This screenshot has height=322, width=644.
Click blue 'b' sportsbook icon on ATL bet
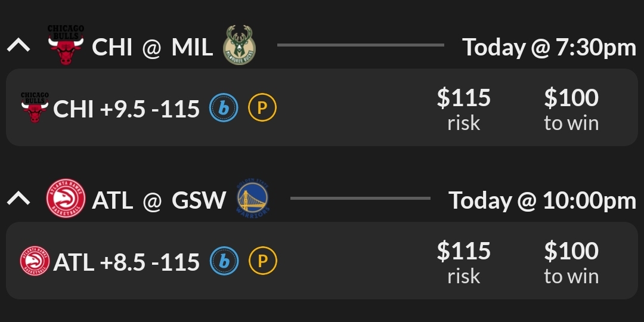224,261
